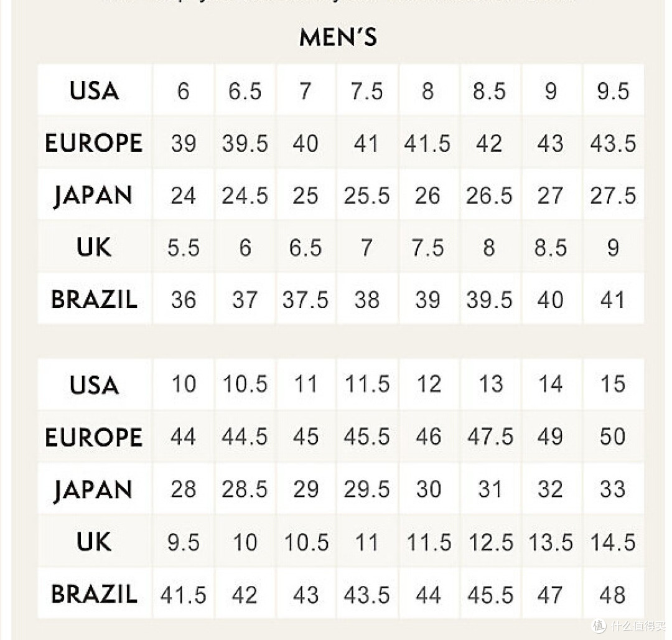Click Europe size 47.5 cell
This screenshot has width=672, height=640.
click(x=490, y=436)
